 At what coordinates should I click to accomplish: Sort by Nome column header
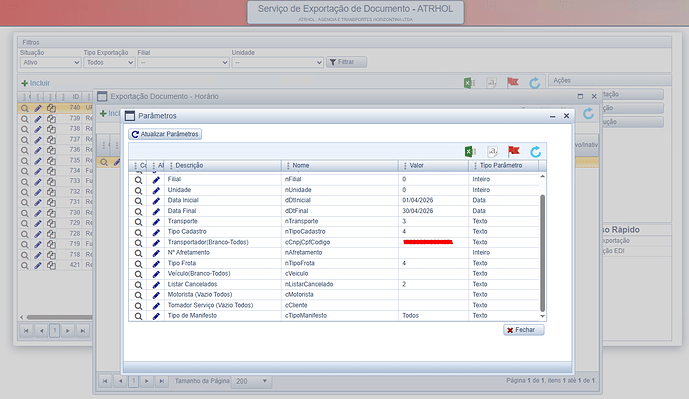tap(301, 166)
